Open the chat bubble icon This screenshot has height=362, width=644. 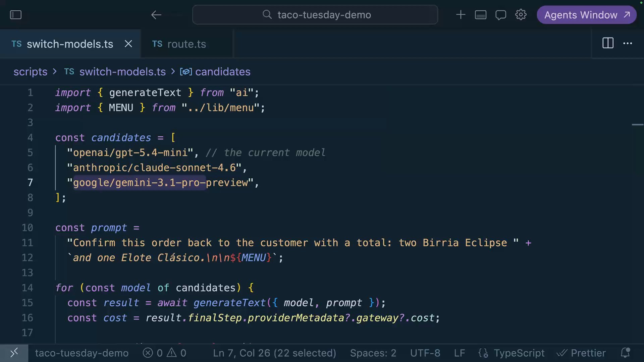click(500, 15)
